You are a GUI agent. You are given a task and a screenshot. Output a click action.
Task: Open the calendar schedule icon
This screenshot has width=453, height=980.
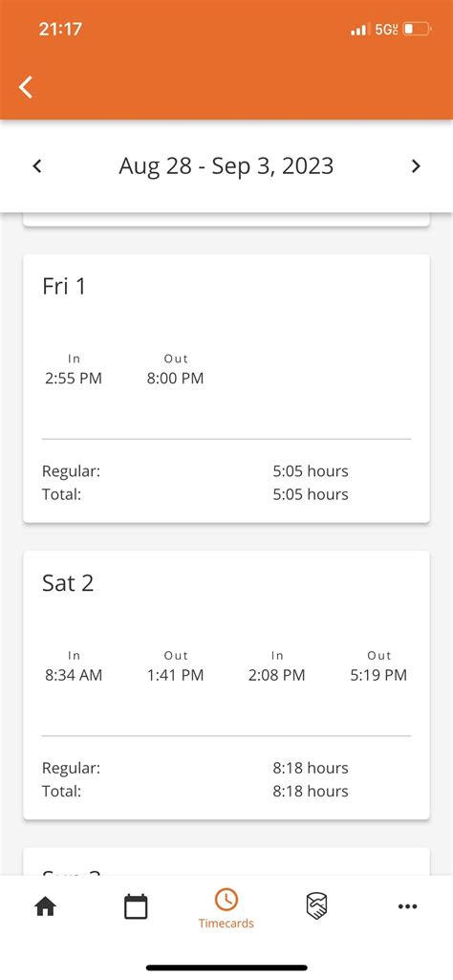136,907
